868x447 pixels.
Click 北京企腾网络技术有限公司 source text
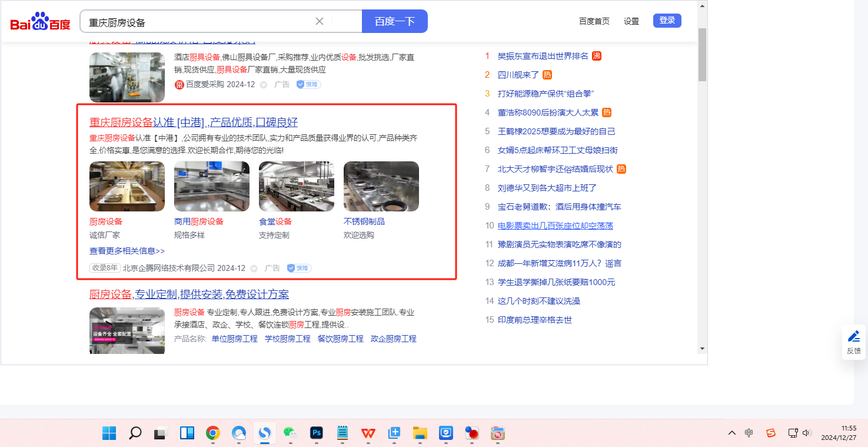coord(169,268)
